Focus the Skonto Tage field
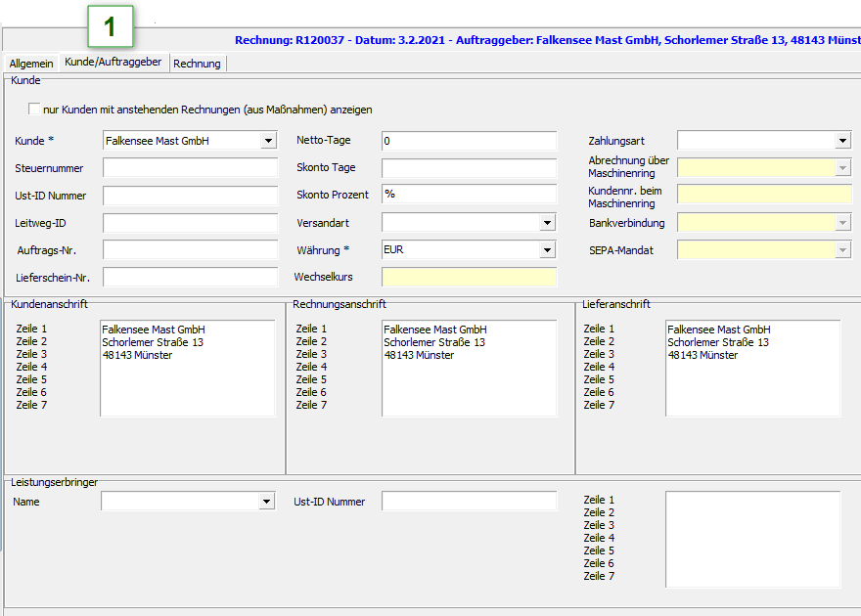Viewport: 861px width, 616px height. coord(469,168)
